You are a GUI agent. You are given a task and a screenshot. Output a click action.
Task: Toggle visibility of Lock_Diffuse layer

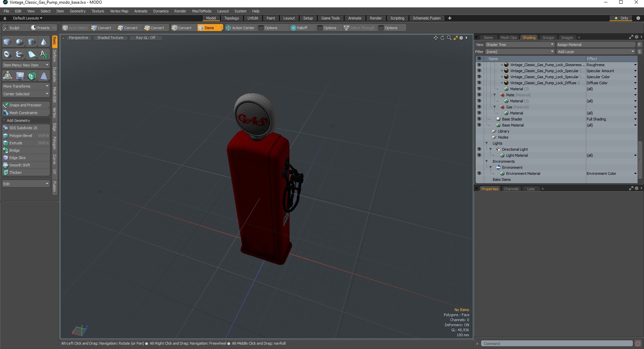[479, 83]
